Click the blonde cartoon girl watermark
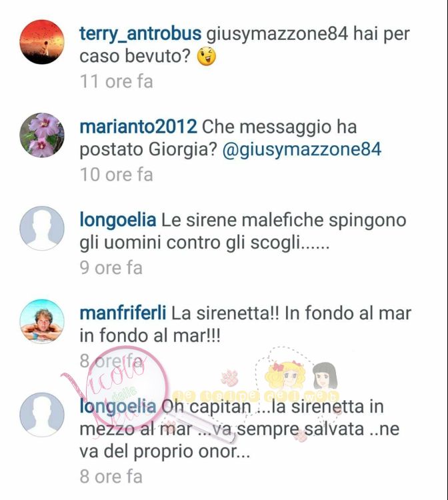This screenshot has height=500, width=448. click(285, 376)
